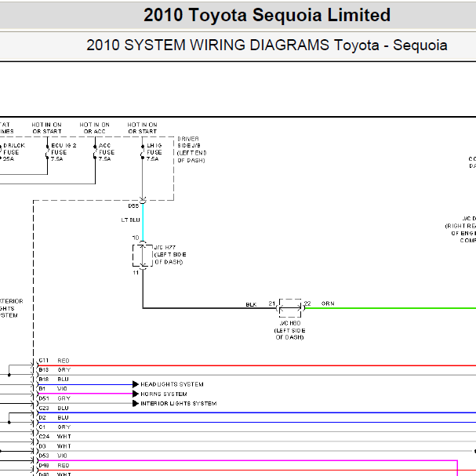The image size is (476, 476).
Task: Click the black BLK wire label
Action: pos(251,304)
